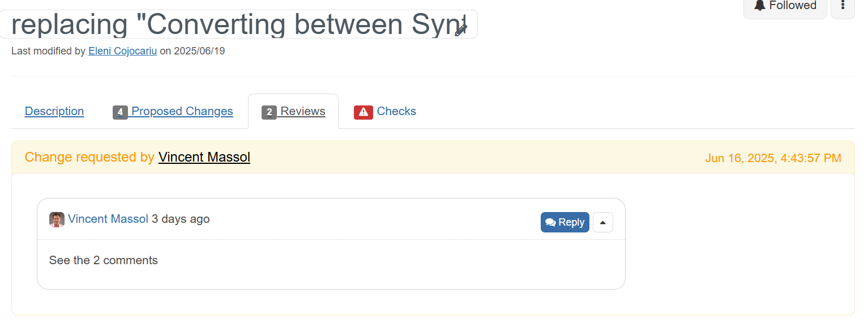Switch to the Description tab
The width and height of the screenshot is (868, 326).
pyautogui.click(x=54, y=111)
